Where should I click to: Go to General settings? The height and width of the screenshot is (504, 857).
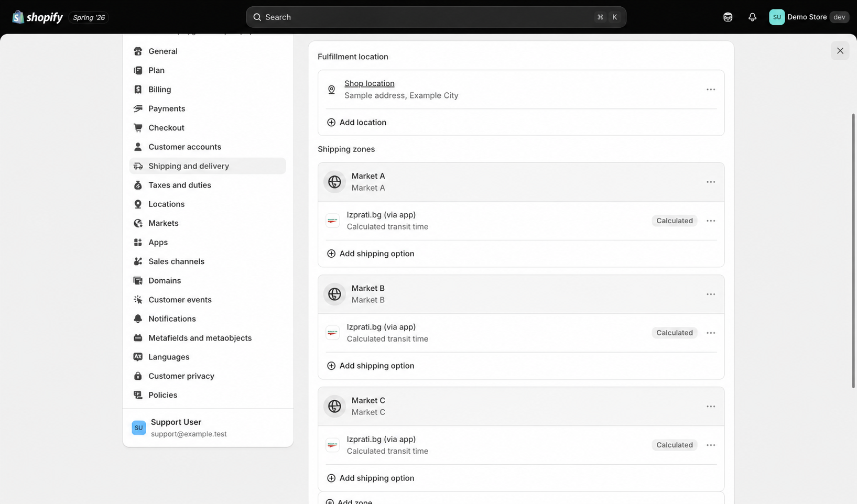208,51
